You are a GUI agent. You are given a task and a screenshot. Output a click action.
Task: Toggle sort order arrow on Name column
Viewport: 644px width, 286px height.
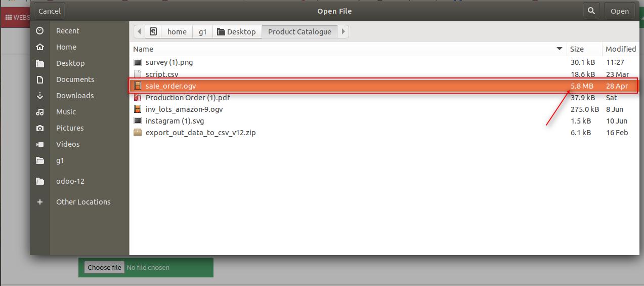point(559,49)
